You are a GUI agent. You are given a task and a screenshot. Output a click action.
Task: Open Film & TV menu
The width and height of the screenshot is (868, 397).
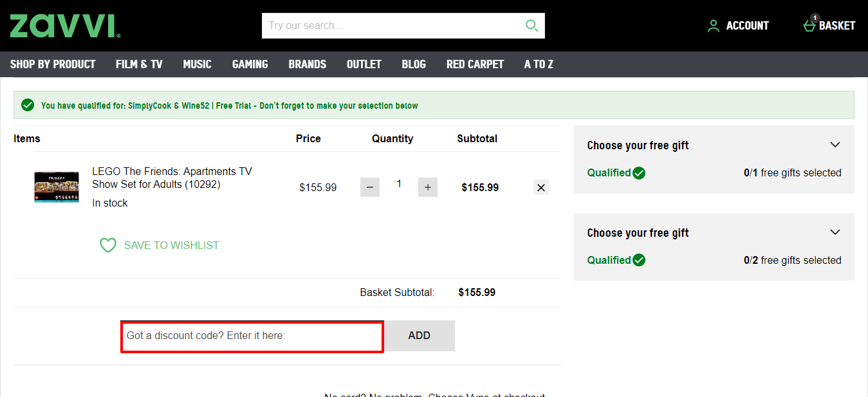pyautogui.click(x=139, y=64)
